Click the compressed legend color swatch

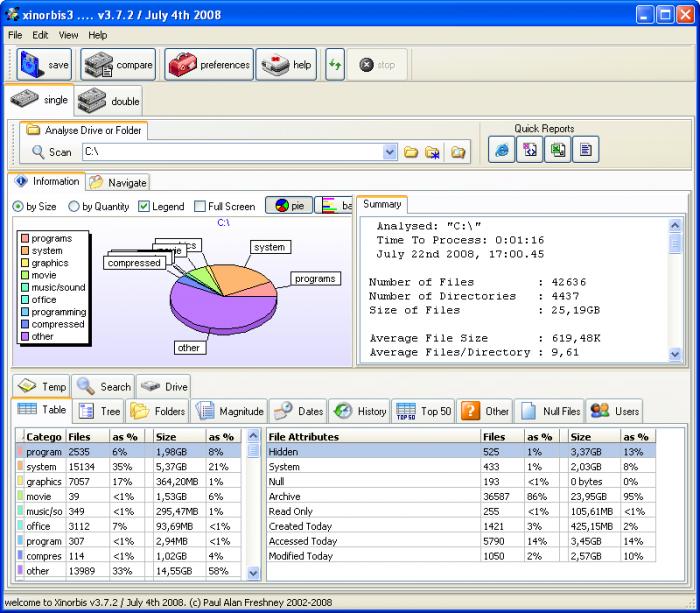(25, 324)
